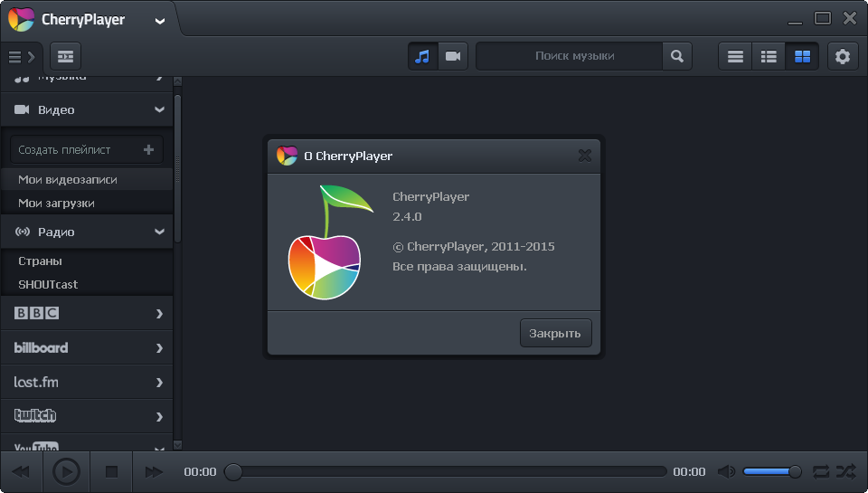The height and width of the screenshot is (493, 868).
Task: Click the next track button
Action: click(x=154, y=472)
